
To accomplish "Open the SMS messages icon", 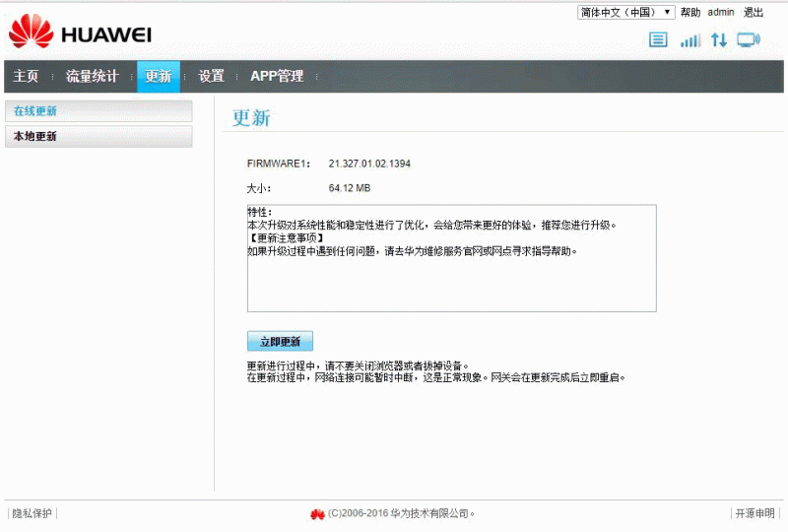I will point(658,39).
